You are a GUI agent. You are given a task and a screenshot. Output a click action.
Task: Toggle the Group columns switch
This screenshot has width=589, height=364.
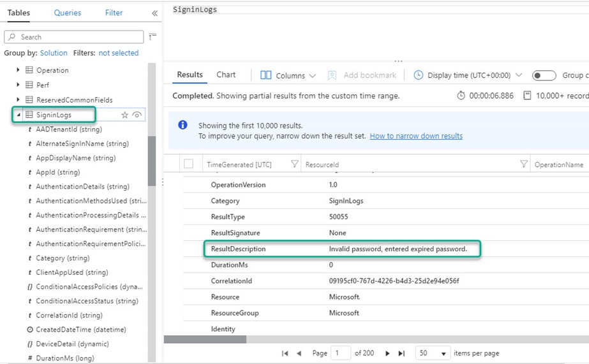544,75
